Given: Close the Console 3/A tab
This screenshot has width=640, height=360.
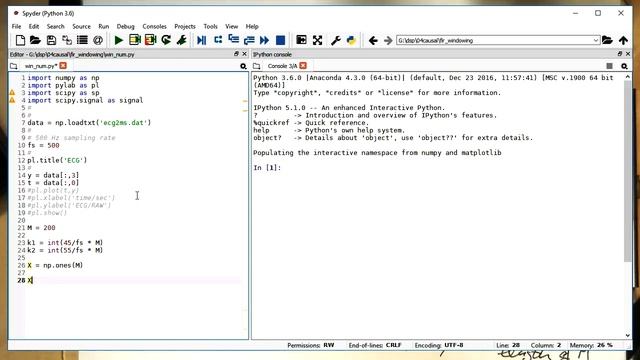Looking at the screenshot, I should 303,66.
